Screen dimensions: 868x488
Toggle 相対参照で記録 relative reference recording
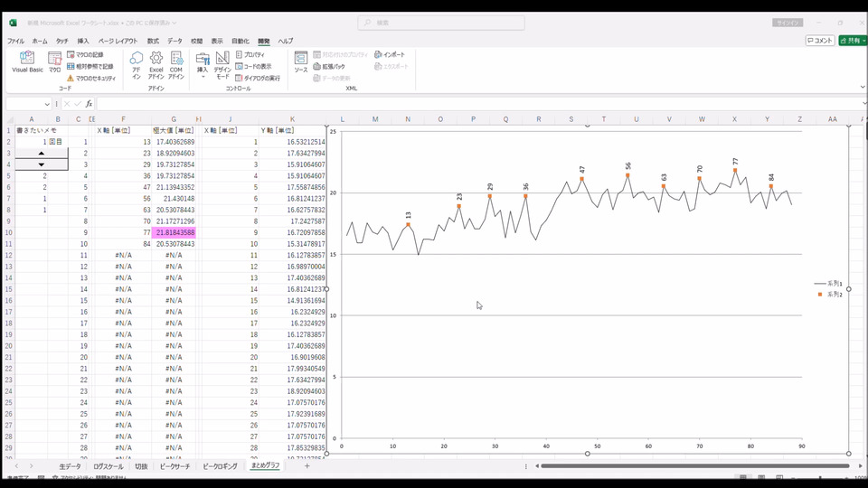[x=90, y=66]
